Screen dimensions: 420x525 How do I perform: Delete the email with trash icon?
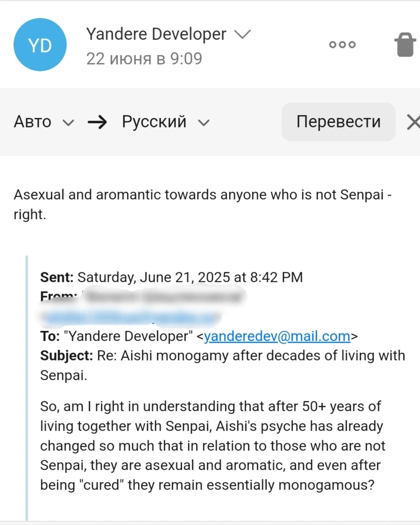pos(405,44)
